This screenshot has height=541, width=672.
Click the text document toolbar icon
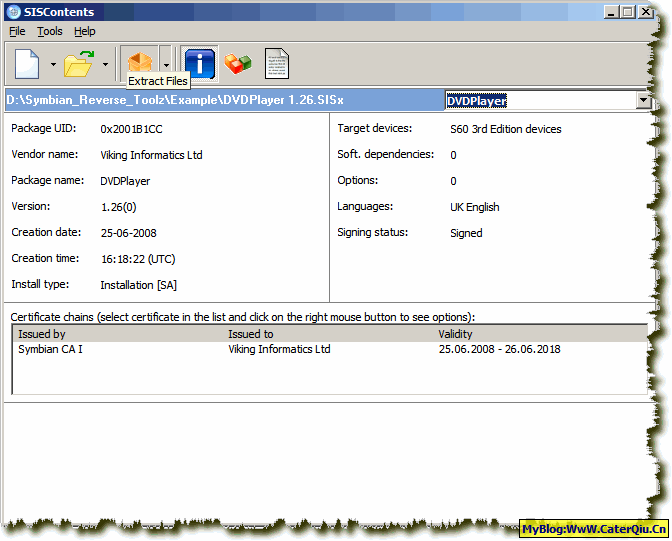277,63
